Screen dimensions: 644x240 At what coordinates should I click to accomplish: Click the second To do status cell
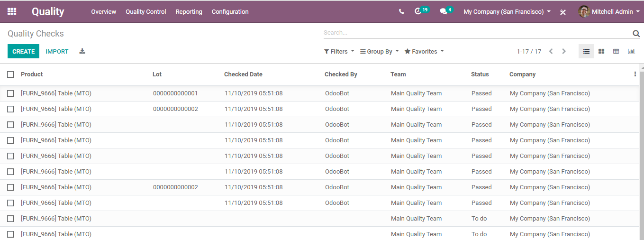coord(479,234)
